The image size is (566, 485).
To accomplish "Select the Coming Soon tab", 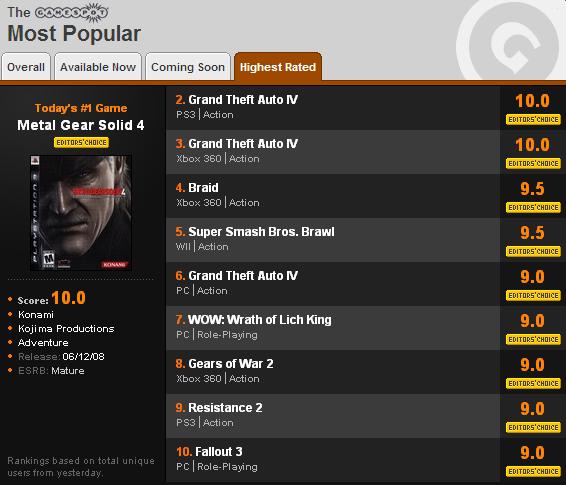I will 188,67.
